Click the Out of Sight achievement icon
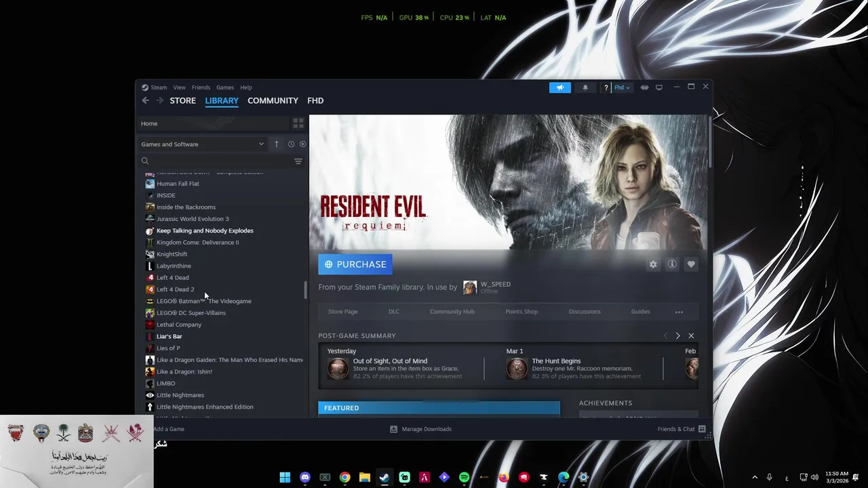Viewport: 868px width, 488px height. [338, 369]
